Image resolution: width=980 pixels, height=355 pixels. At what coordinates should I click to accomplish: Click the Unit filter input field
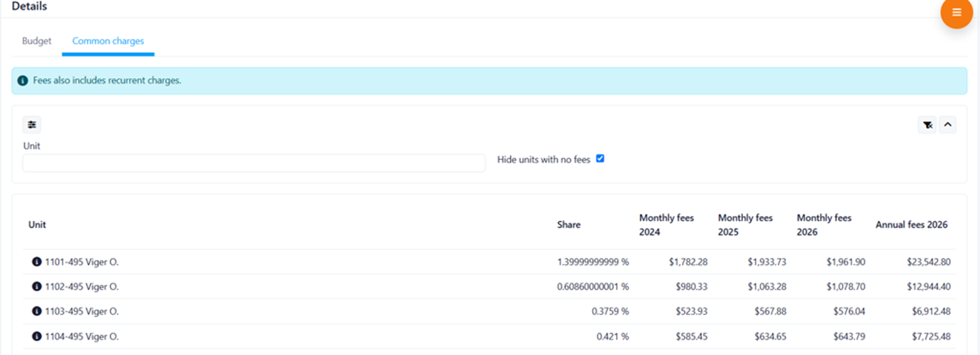point(254,163)
